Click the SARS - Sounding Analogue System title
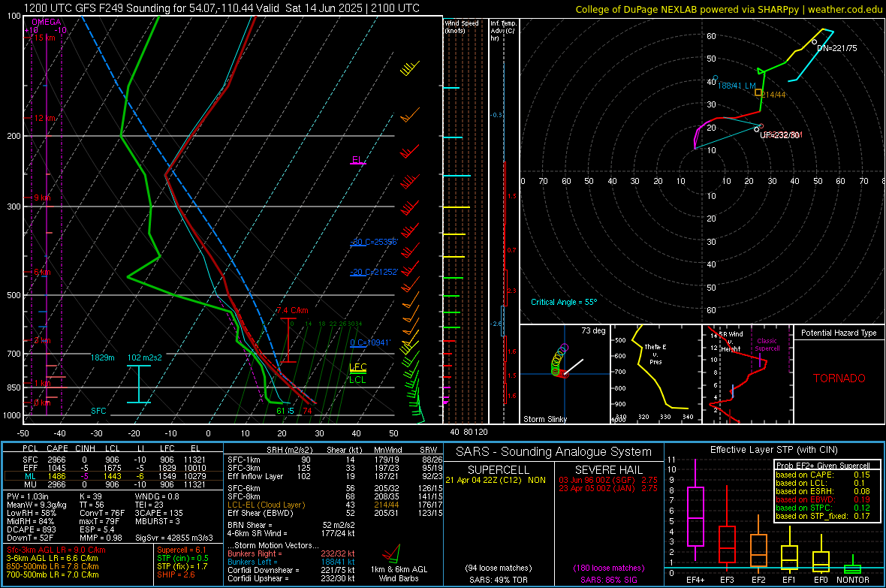 [553, 452]
